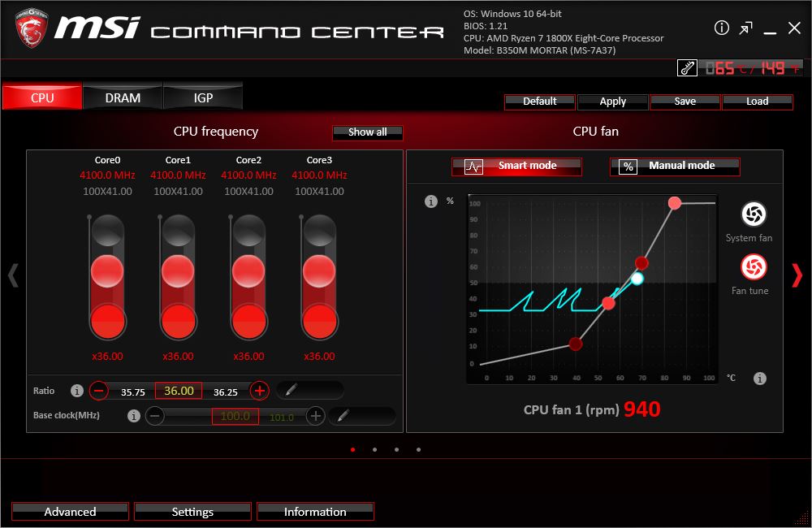Click the compact-mode arrow icon in title bar
The height and width of the screenshot is (528, 812).
point(745,28)
